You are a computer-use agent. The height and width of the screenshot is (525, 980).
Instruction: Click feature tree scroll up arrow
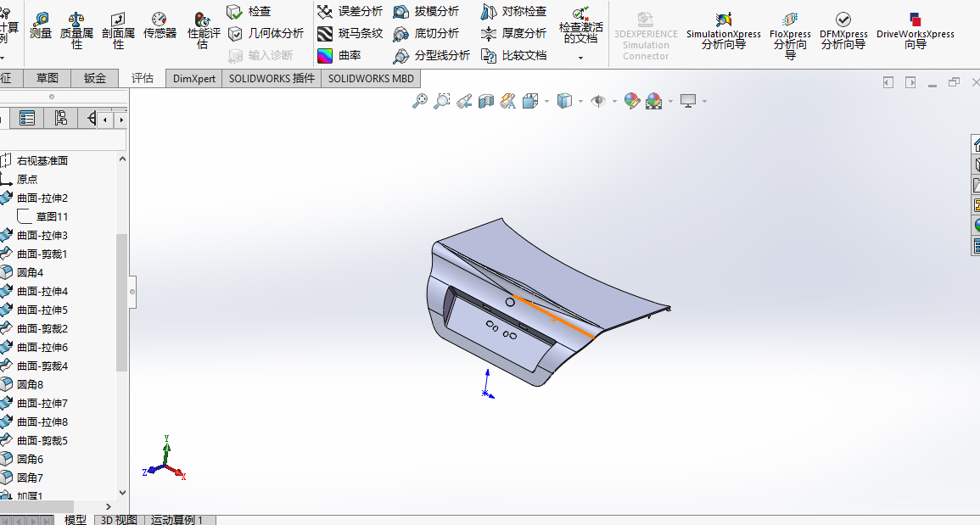pyautogui.click(x=122, y=159)
